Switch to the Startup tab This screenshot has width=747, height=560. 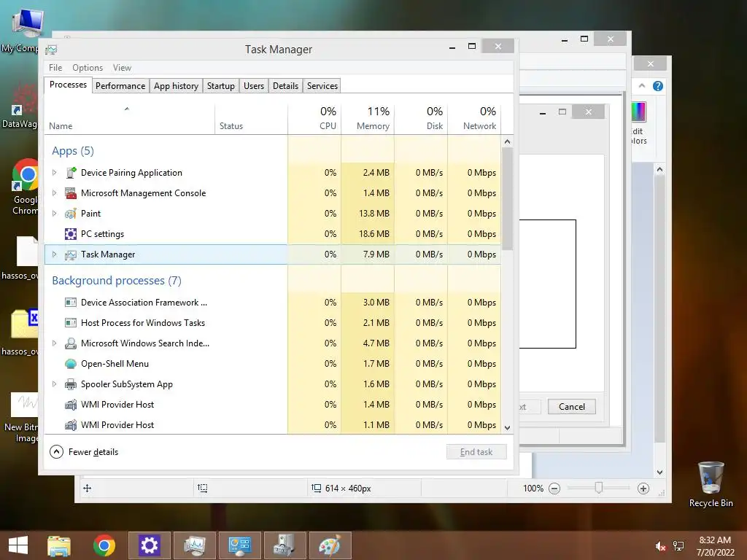(220, 86)
